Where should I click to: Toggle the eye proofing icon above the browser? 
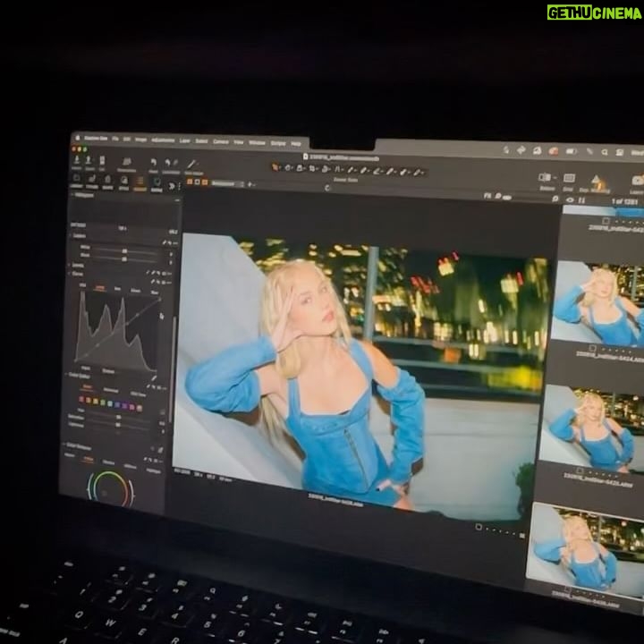coord(570,199)
